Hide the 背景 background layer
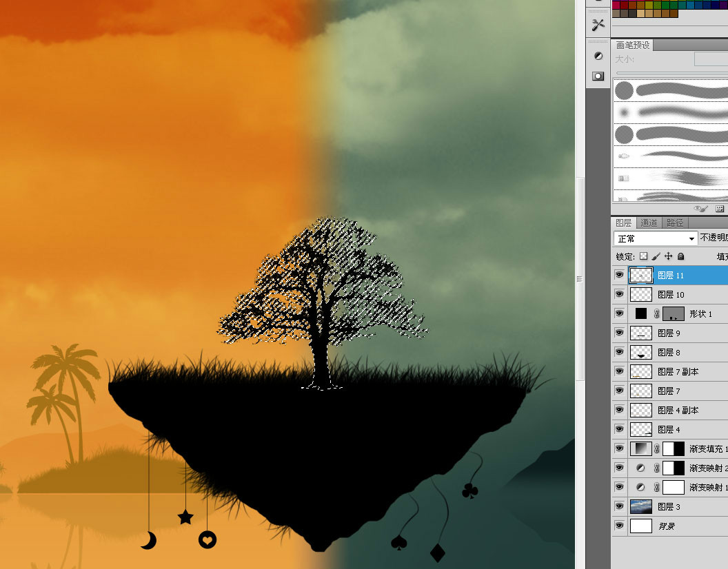 (x=619, y=526)
